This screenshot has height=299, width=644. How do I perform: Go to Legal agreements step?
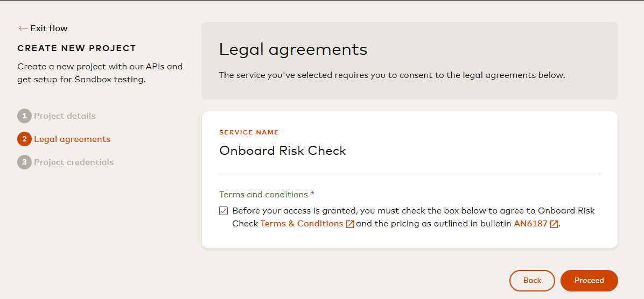(72, 139)
